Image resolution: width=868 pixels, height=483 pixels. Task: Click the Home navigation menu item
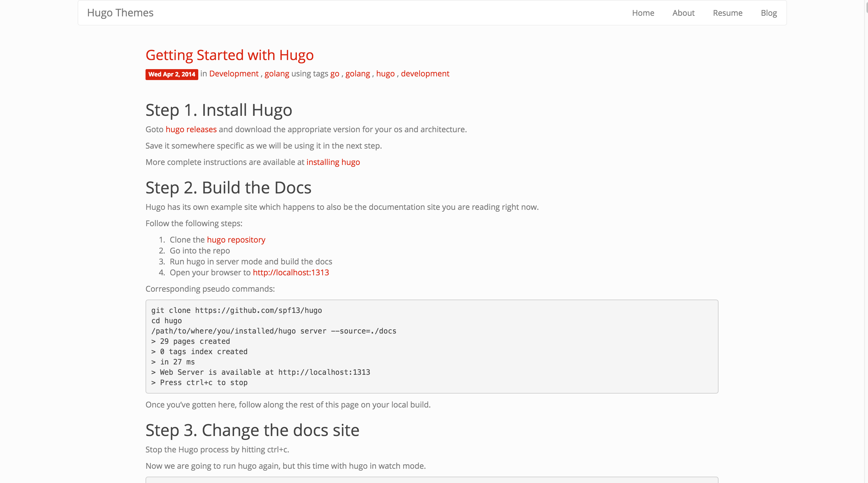click(643, 12)
